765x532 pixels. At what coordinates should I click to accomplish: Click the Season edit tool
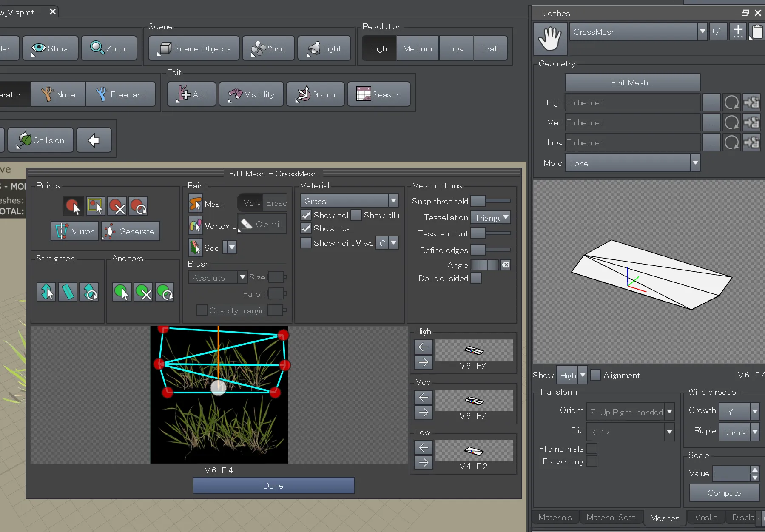pos(379,94)
